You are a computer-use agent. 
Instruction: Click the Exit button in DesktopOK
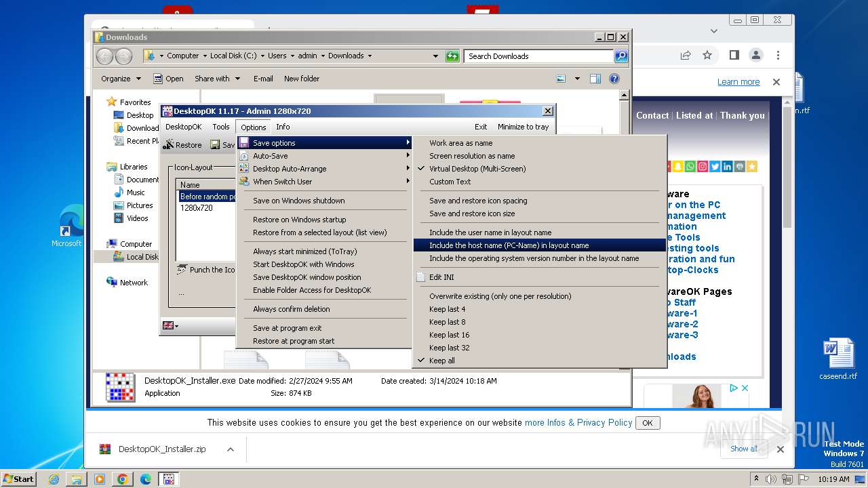click(x=481, y=127)
